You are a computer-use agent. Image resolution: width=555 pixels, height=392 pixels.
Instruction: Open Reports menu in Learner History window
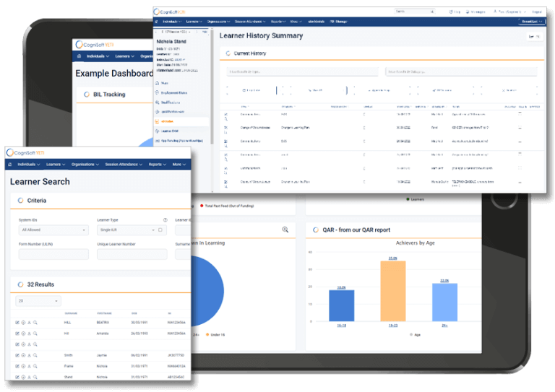pyautogui.click(x=277, y=22)
